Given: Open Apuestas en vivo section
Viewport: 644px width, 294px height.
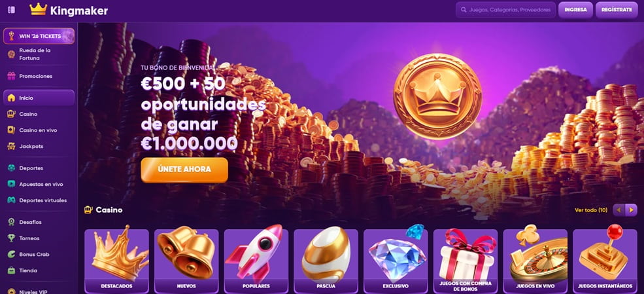Looking at the screenshot, I should coord(39,184).
